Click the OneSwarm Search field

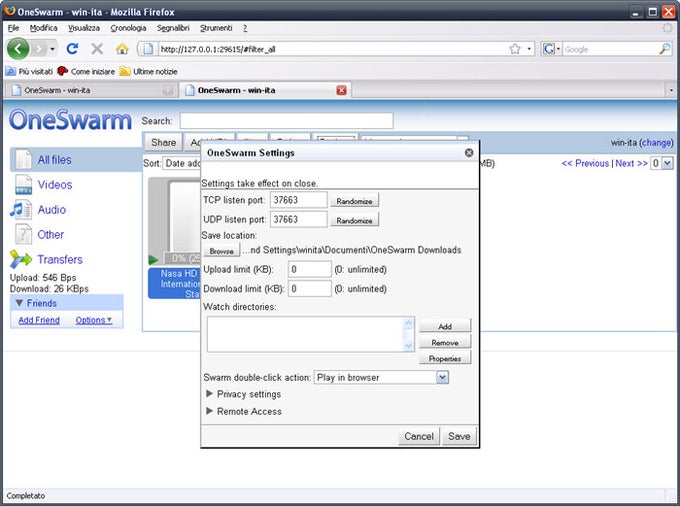tap(287, 121)
